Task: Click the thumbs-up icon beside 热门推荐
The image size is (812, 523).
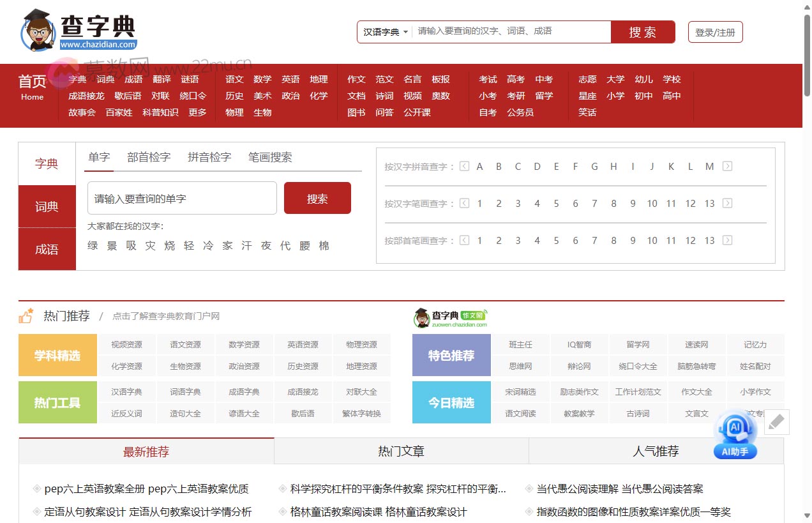Action: (27, 314)
